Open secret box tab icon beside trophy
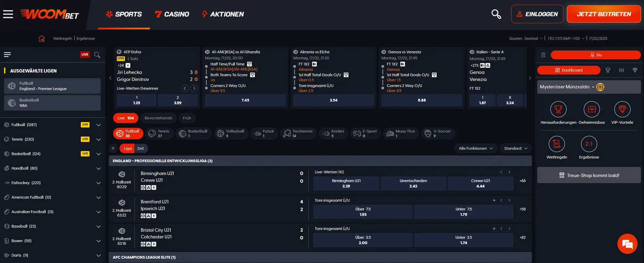This screenshot has height=263, width=644. click(x=621, y=70)
